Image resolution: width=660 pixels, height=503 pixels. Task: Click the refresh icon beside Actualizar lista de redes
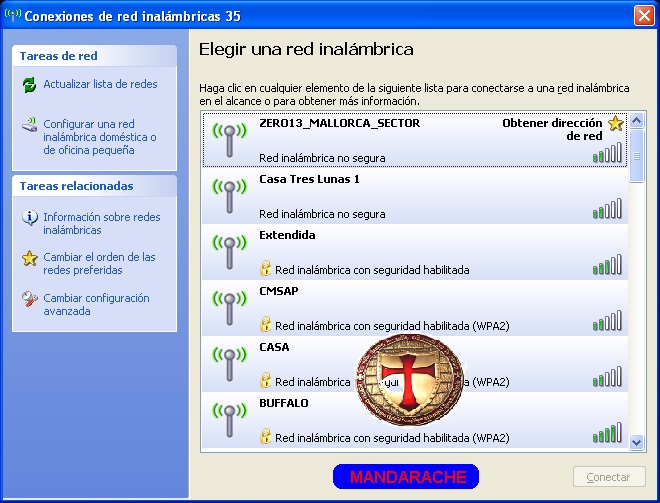pyautogui.click(x=29, y=85)
